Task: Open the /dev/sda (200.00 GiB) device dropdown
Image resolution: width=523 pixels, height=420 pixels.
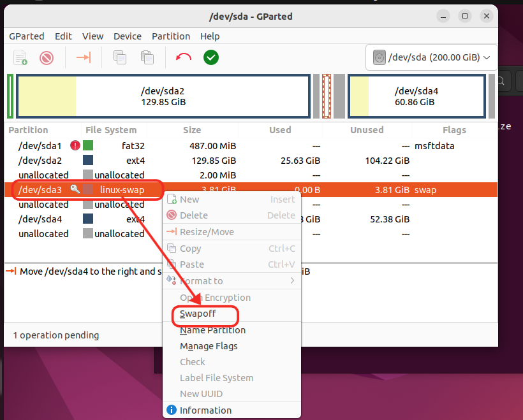Action: click(x=431, y=57)
